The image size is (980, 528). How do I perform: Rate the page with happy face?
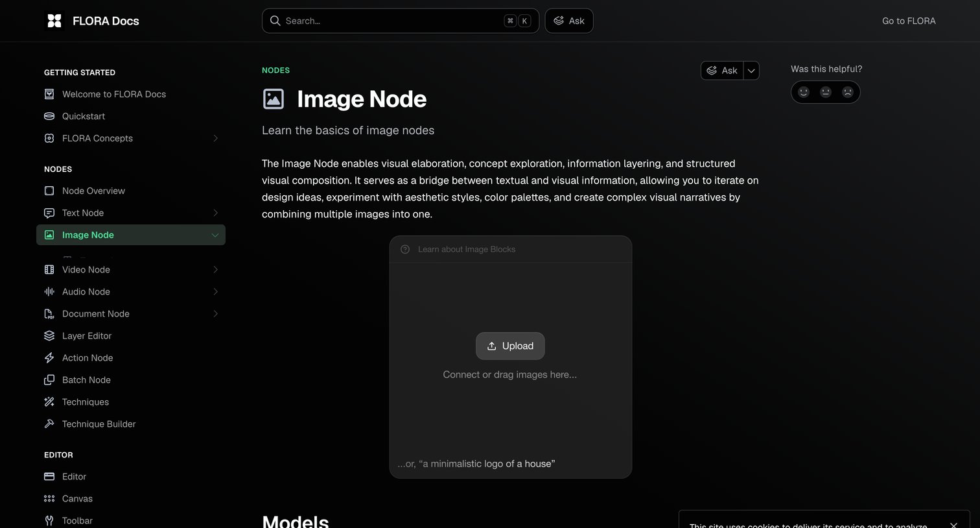[804, 92]
